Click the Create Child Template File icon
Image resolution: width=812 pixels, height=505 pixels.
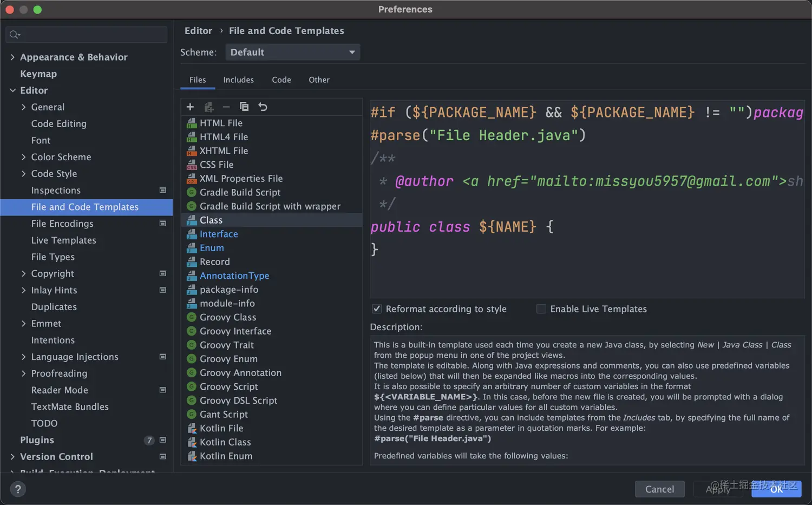(208, 107)
